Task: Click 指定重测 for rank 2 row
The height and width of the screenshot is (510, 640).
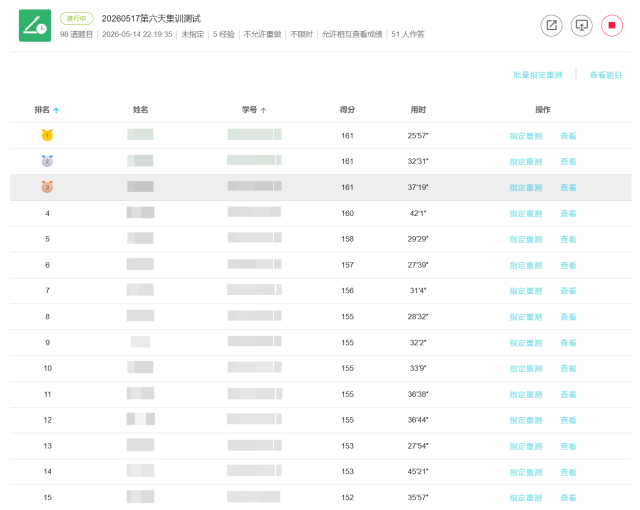Action: 526,162
